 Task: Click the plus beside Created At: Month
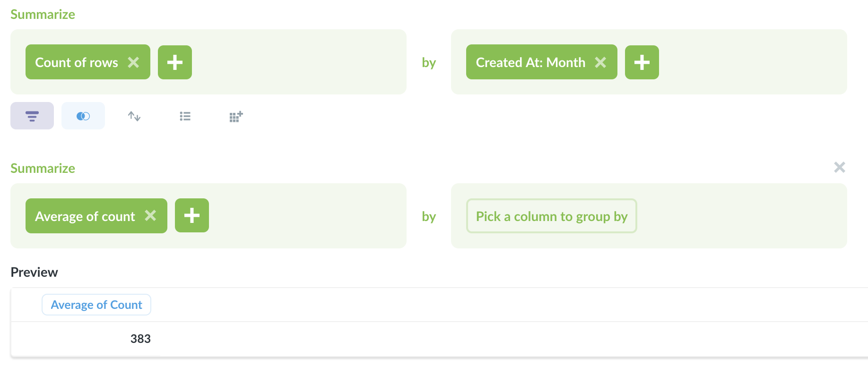point(642,62)
